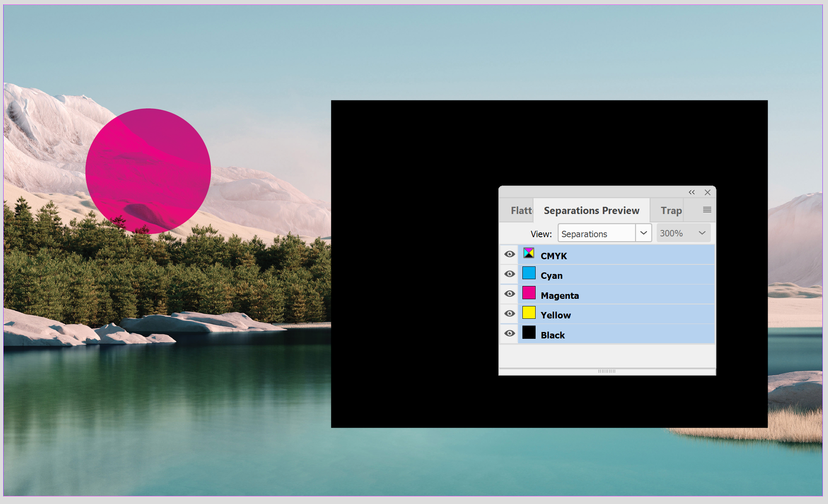Close the Separations Preview panel
The width and height of the screenshot is (828, 504).
pyautogui.click(x=708, y=192)
